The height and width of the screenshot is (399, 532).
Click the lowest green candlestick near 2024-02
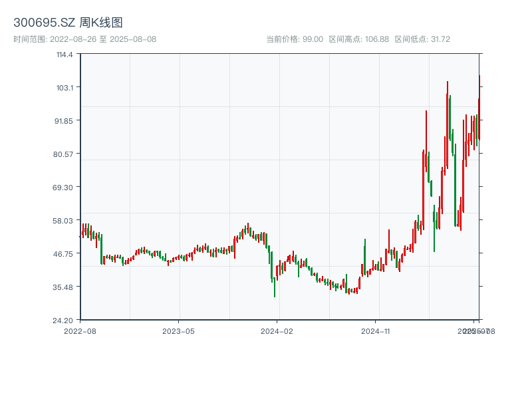(275, 287)
